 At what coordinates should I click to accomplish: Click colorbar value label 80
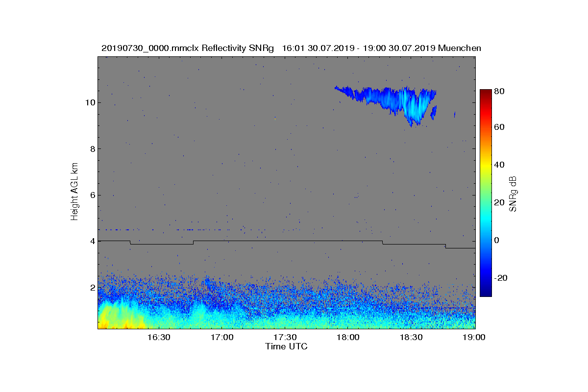pos(500,91)
